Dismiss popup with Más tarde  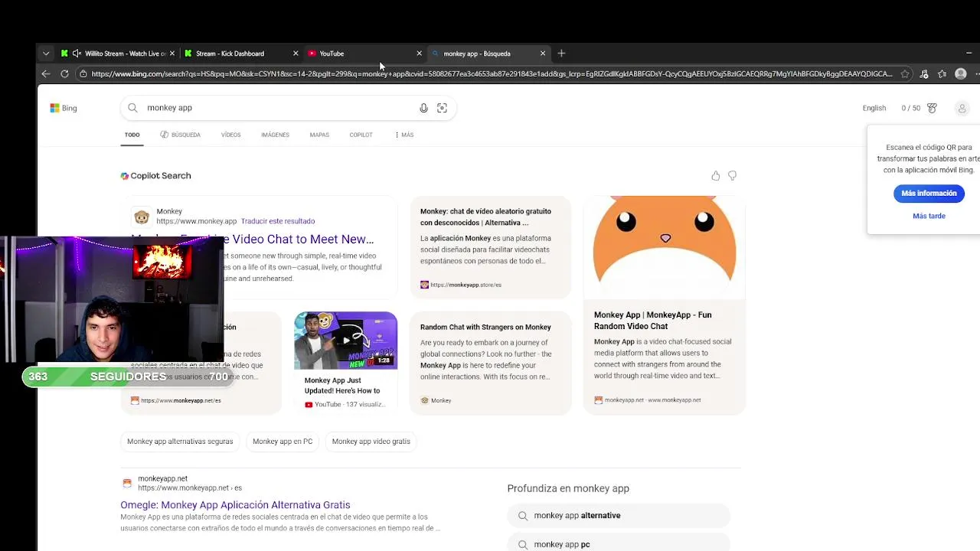tap(929, 216)
